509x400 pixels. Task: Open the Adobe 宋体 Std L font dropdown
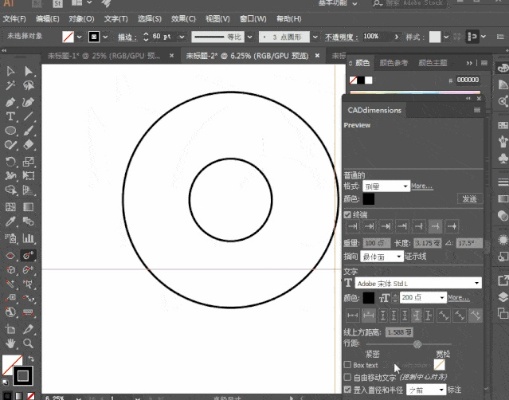click(418, 283)
